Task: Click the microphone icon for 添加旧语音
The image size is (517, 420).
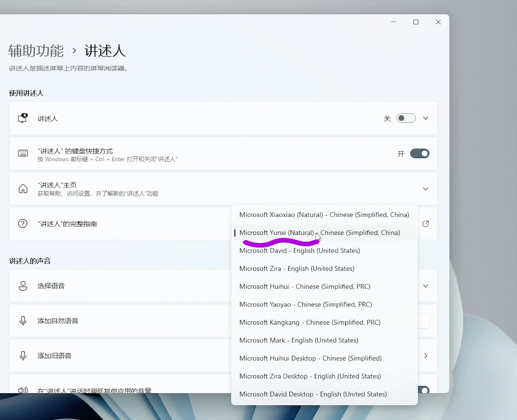Action: (23, 355)
